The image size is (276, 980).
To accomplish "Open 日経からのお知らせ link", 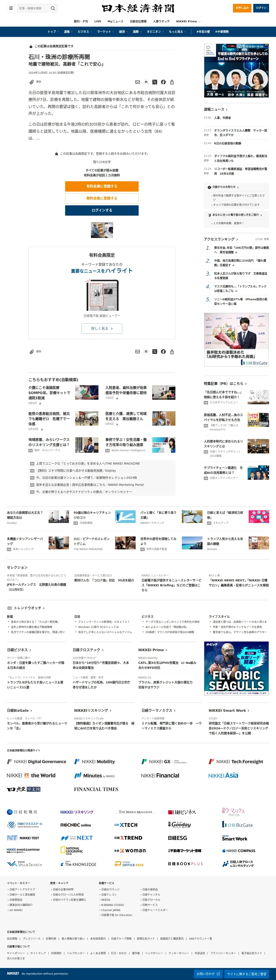I will [x=224, y=187].
